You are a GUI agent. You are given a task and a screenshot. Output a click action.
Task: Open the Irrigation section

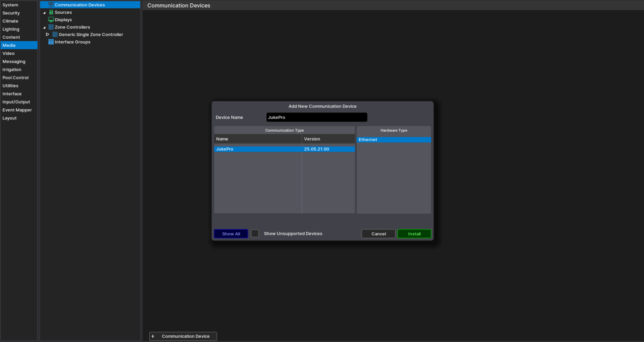click(19, 70)
